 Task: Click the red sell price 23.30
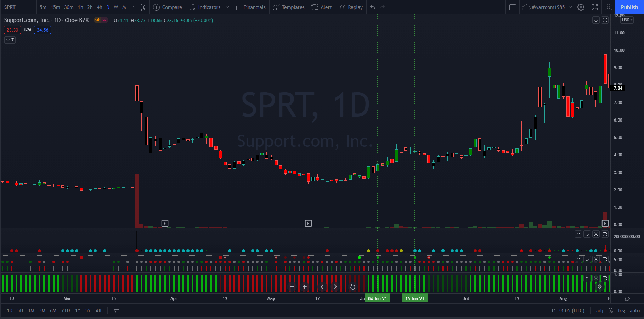click(12, 30)
